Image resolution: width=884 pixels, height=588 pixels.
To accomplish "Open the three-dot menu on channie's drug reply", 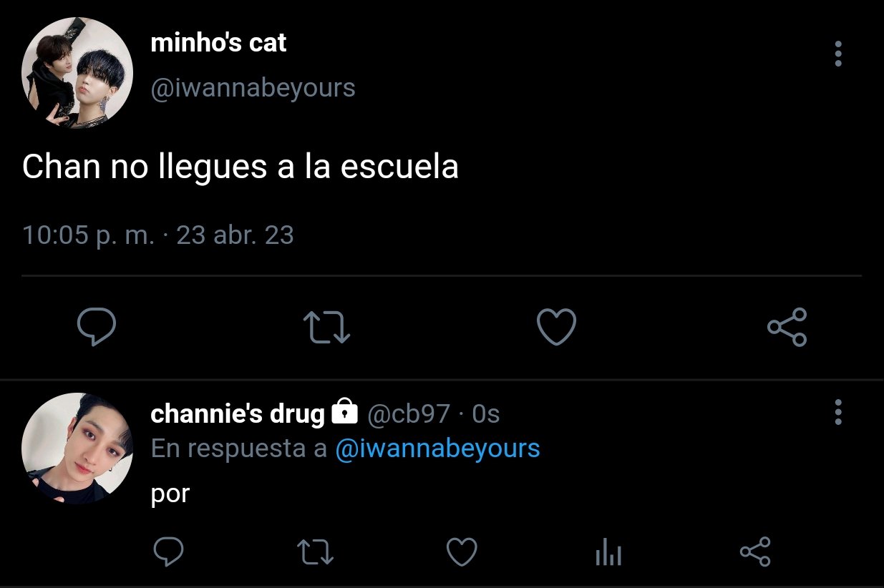I will pyautogui.click(x=838, y=413).
